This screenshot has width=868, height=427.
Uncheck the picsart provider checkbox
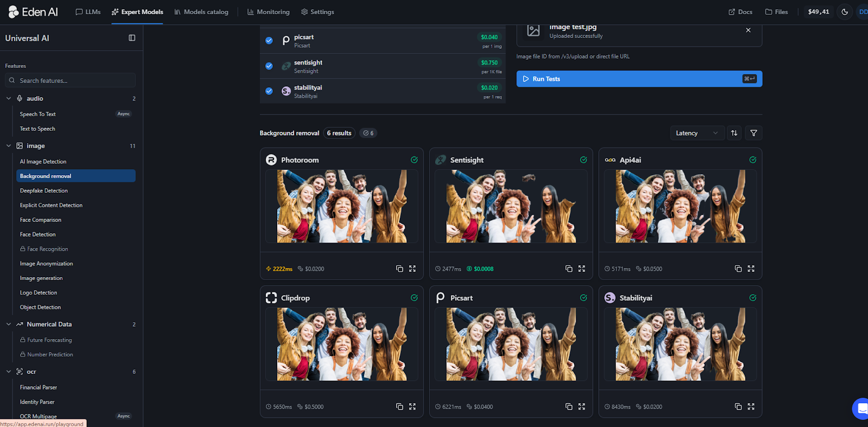pos(269,41)
